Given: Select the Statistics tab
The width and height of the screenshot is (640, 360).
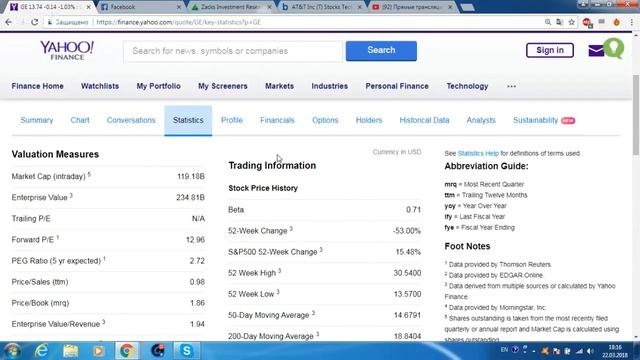Looking at the screenshot, I should click(x=188, y=120).
